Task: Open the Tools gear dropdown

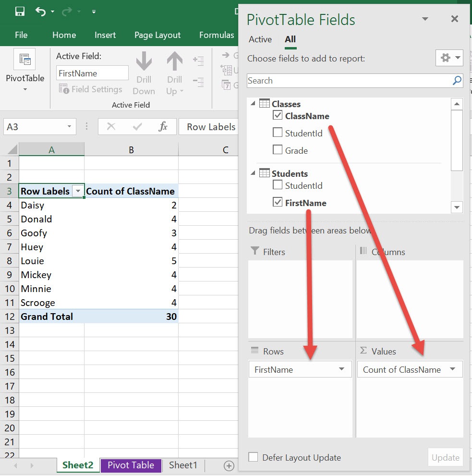Action: click(x=449, y=58)
